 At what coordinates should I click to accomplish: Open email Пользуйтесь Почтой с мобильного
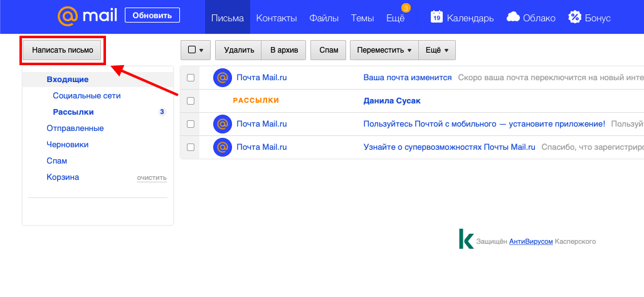(484, 124)
